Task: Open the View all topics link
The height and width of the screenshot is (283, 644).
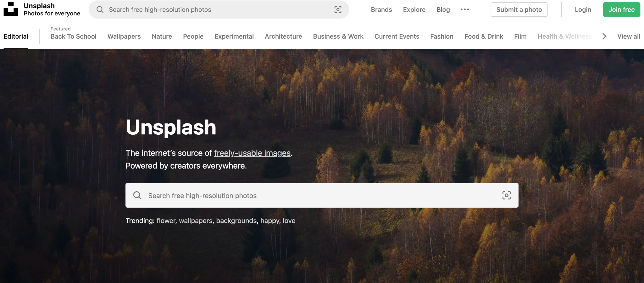Action: pyautogui.click(x=629, y=36)
